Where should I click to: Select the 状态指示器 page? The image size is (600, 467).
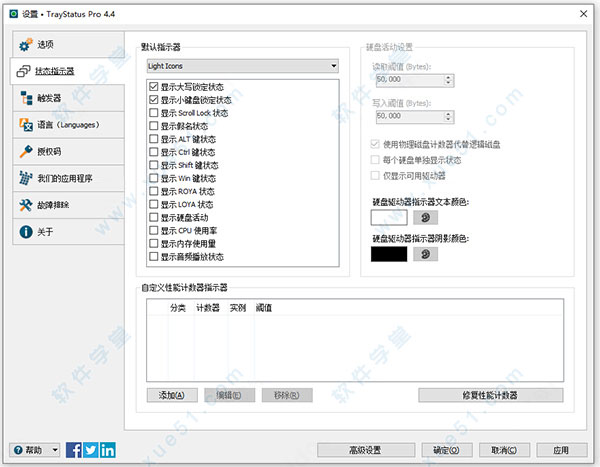coord(67,71)
